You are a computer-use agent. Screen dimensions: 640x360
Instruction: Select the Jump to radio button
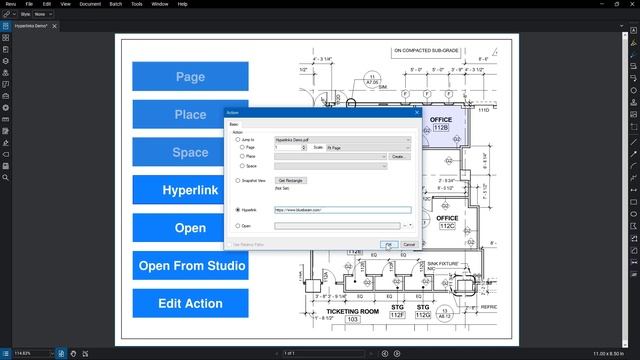pos(238,140)
